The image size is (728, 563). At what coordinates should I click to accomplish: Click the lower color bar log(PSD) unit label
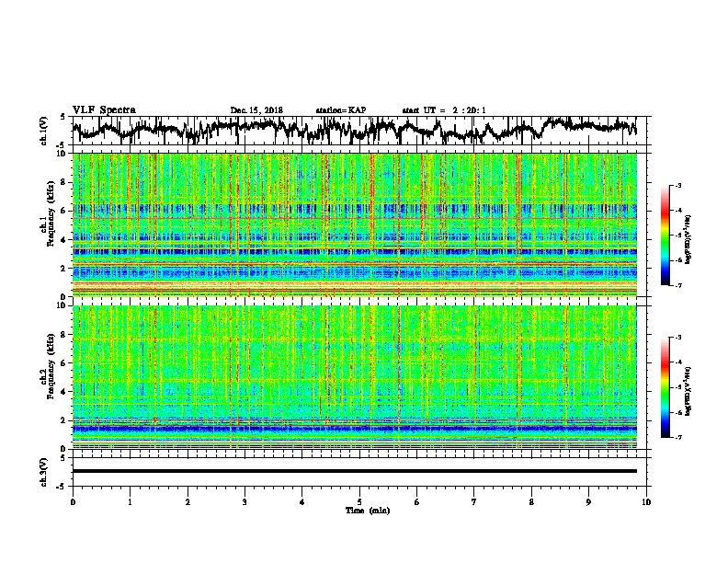coord(688,391)
